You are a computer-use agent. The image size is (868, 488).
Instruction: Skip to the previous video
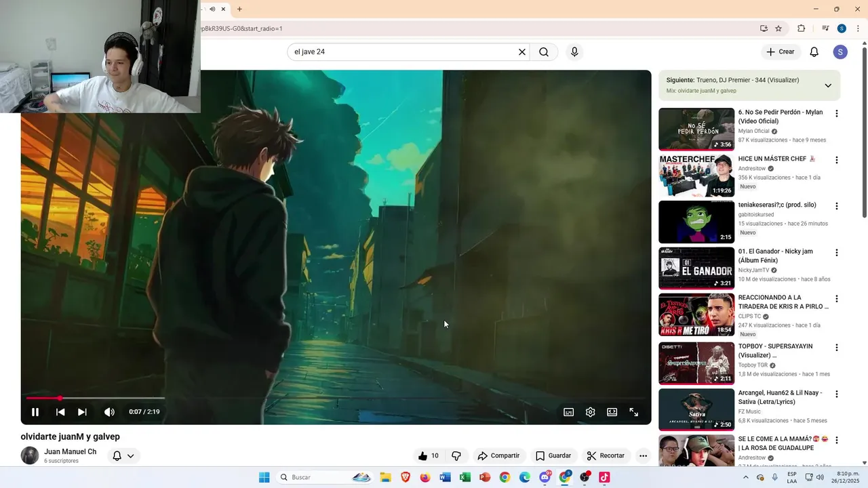[x=60, y=412]
